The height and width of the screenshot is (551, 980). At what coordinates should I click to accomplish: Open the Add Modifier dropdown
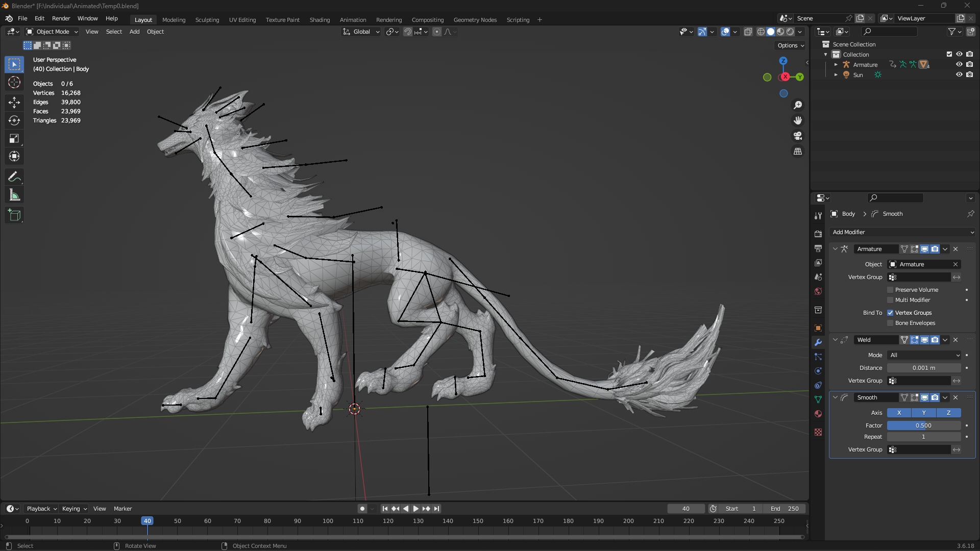pyautogui.click(x=902, y=232)
